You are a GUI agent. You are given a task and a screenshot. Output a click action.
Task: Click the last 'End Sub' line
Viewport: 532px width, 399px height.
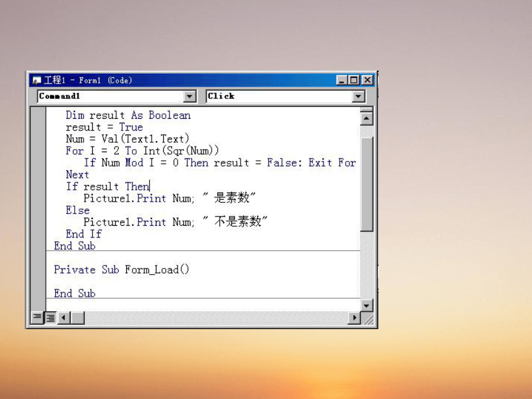75,293
